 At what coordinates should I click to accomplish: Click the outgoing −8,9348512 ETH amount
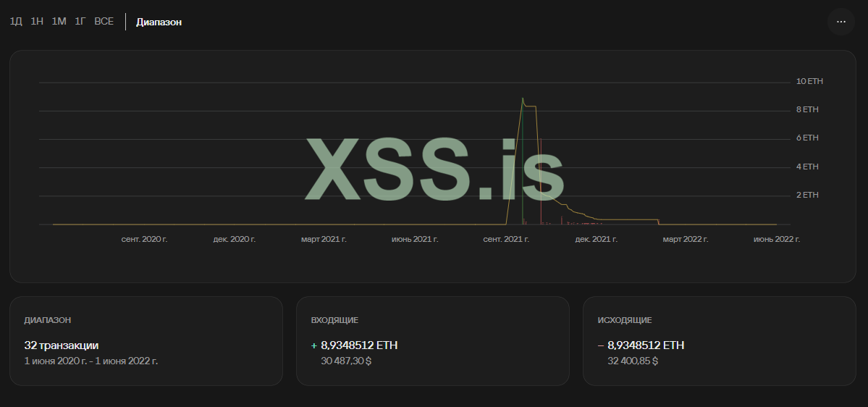pos(641,345)
